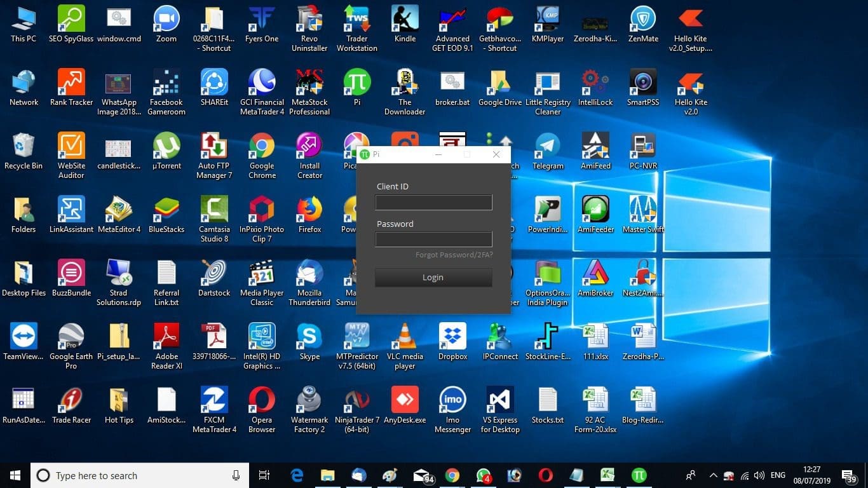Select the TeamViewer desktop icon
Image resolution: width=868 pixels, height=488 pixels.
(24, 342)
